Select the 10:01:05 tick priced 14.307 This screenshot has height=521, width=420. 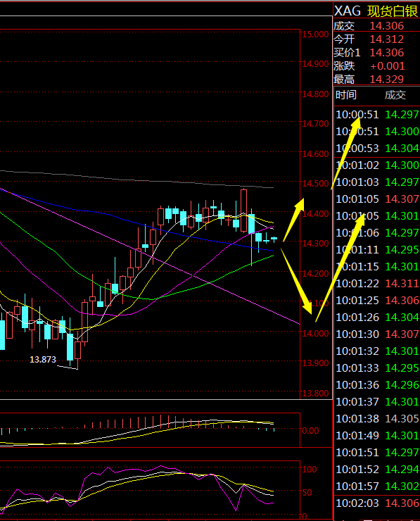coord(377,199)
